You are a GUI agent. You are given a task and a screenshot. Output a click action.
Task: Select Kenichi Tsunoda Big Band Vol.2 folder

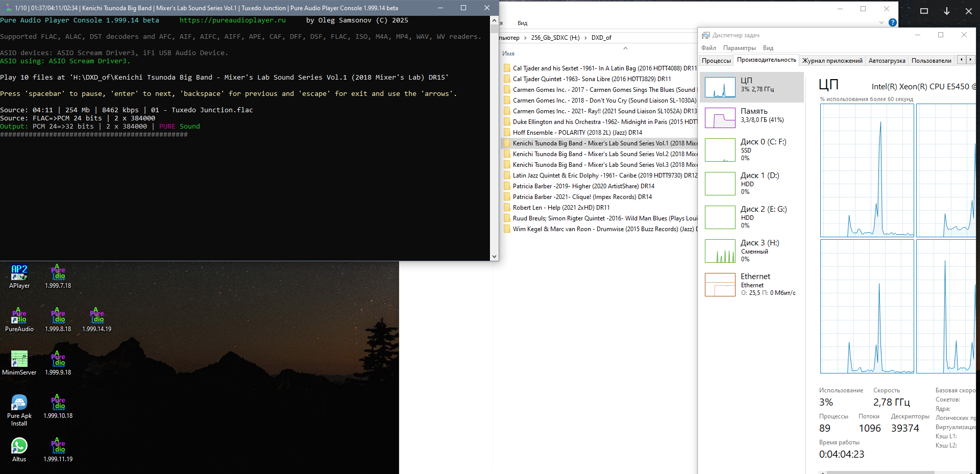pyautogui.click(x=599, y=154)
